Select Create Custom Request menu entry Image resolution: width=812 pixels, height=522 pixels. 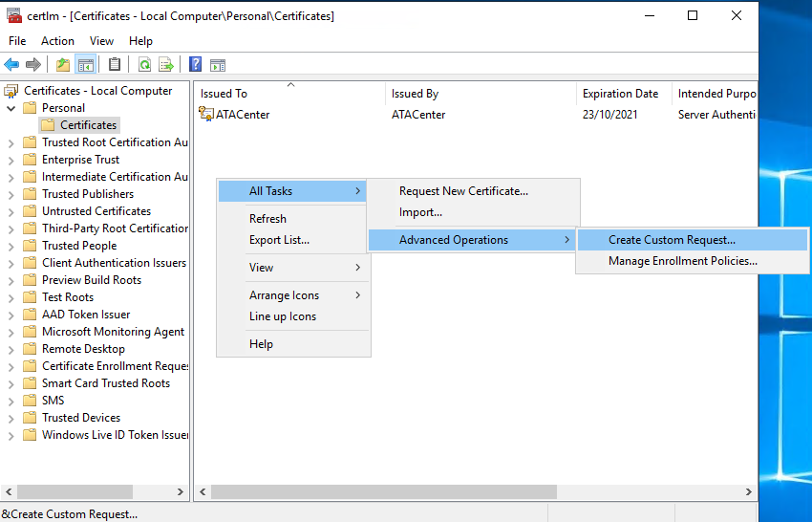tap(672, 240)
